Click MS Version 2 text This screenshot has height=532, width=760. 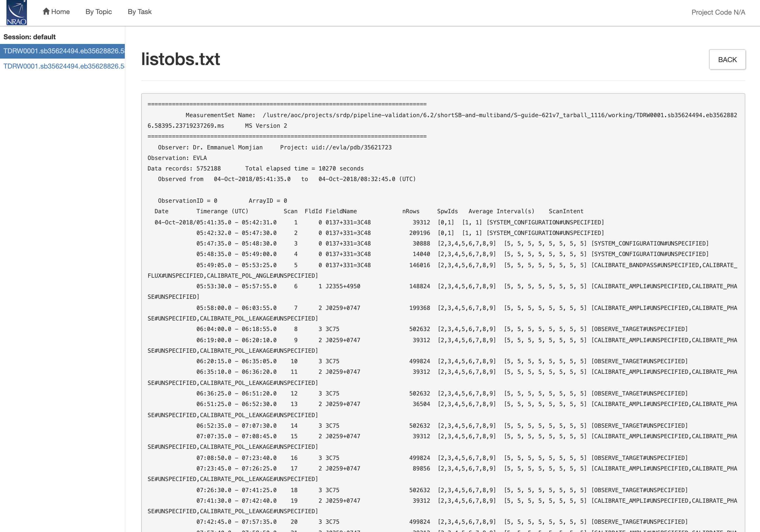tap(266, 126)
